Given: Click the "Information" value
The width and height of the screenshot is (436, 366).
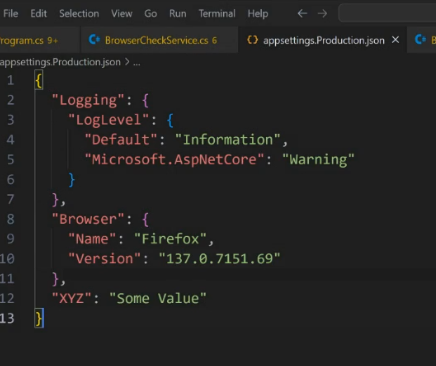Looking at the screenshot, I should point(228,140).
